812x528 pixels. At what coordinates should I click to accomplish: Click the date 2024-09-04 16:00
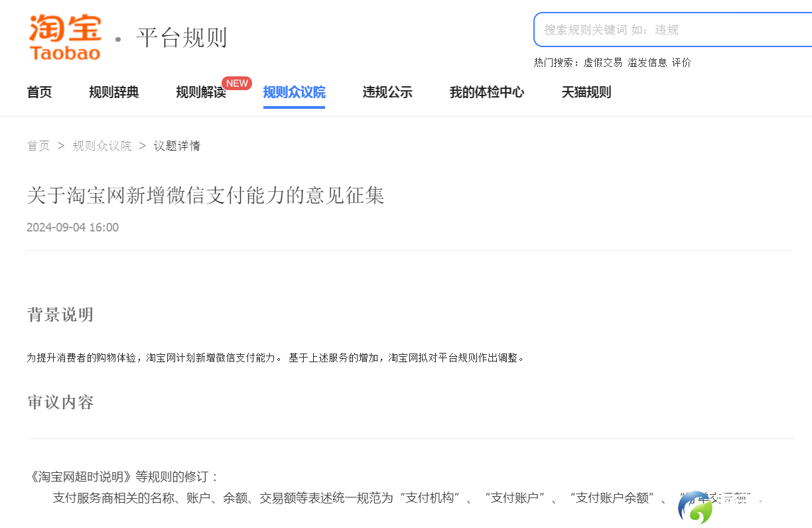click(x=72, y=228)
